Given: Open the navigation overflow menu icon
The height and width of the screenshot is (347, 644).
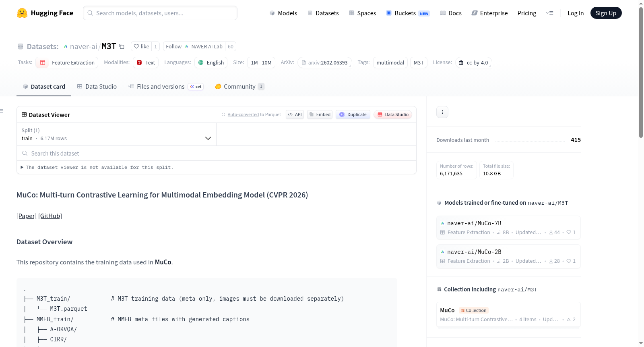Looking at the screenshot, I should click(x=549, y=13).
